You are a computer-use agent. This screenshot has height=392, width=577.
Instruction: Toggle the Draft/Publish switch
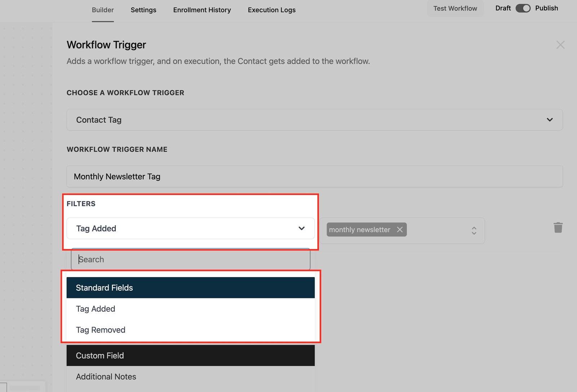(x=523, y=8)
